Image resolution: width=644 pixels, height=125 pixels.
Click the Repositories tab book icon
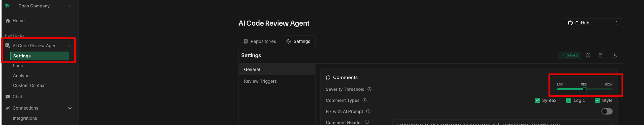coord(246,41)
